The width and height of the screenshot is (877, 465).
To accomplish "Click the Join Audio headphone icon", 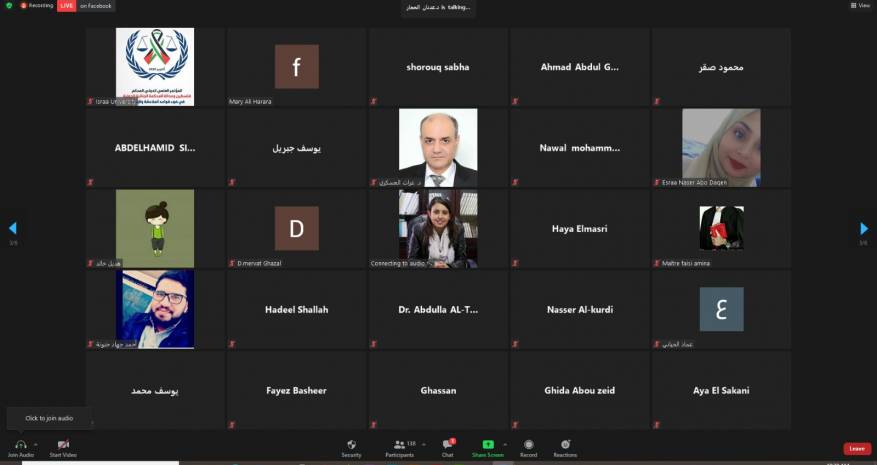I will pos(20,444).
